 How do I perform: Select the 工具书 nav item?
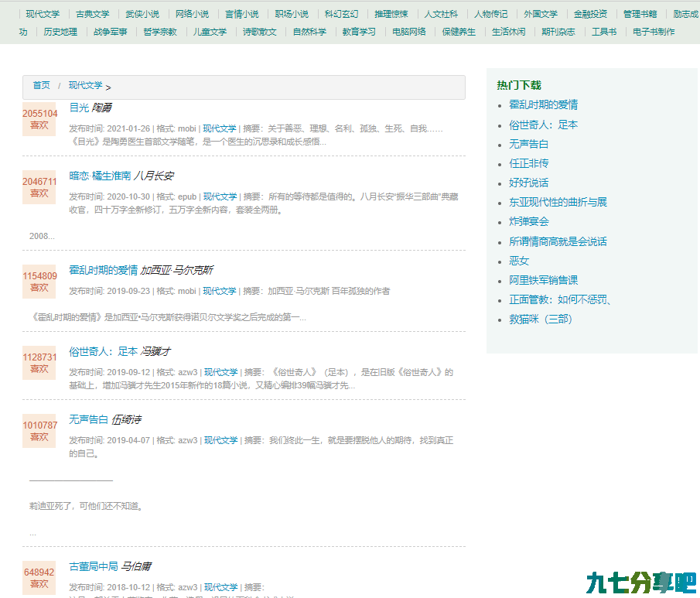point(604,32)
